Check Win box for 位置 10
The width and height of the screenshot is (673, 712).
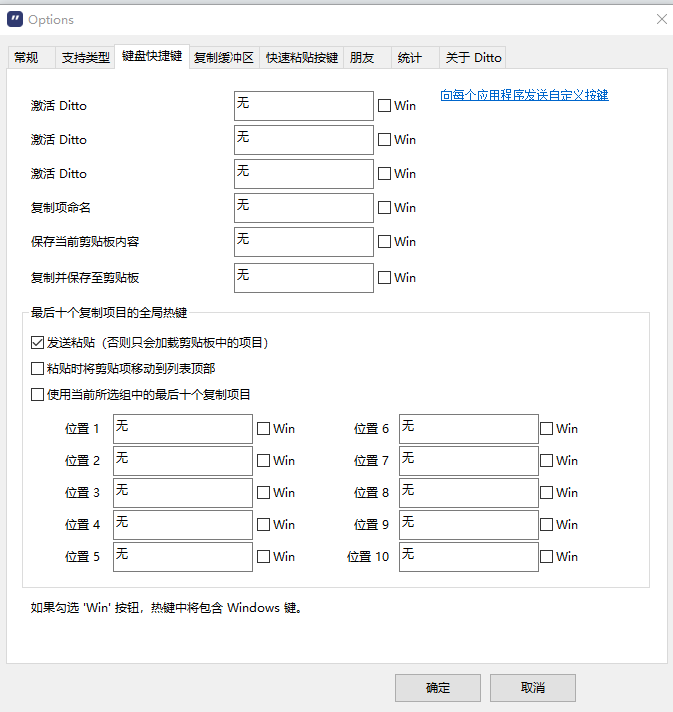point(546,557)
